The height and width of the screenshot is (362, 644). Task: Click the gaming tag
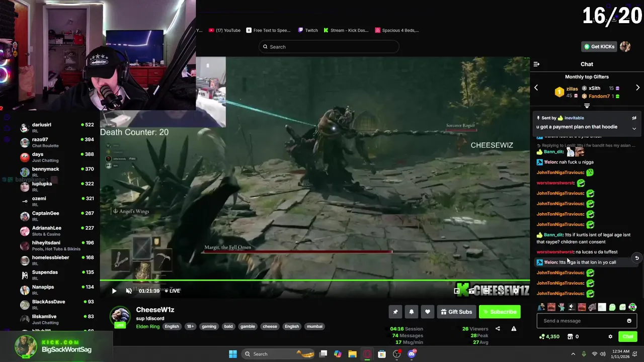click(x=209, y=326)
